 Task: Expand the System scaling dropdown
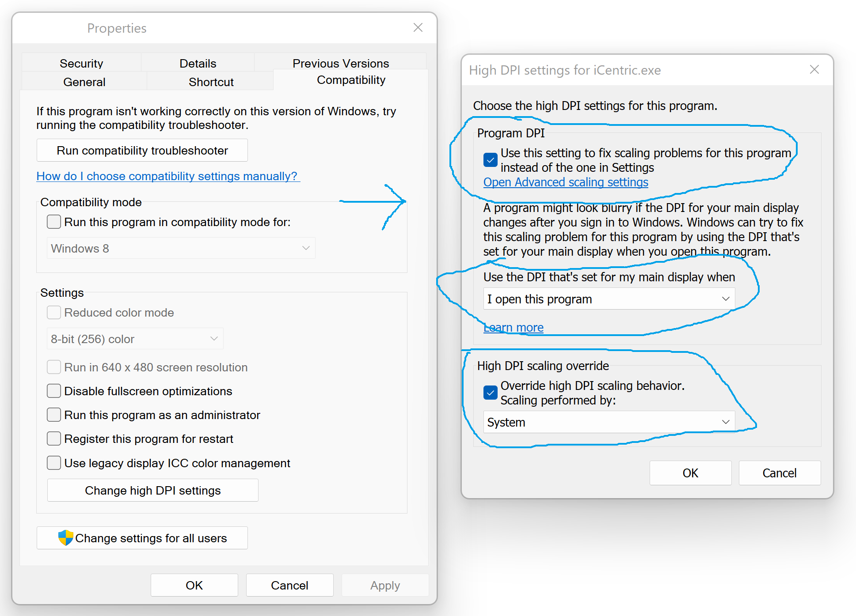(x=609, y=422)
